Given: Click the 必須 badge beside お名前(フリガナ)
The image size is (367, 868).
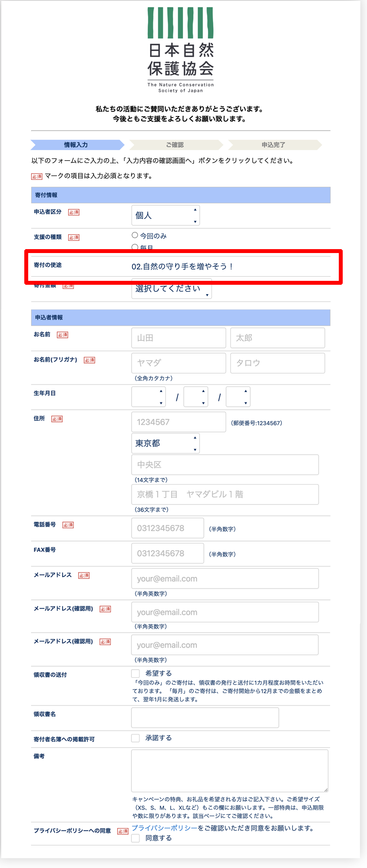Looking at the screenshot, I should (x=89, y=360).
